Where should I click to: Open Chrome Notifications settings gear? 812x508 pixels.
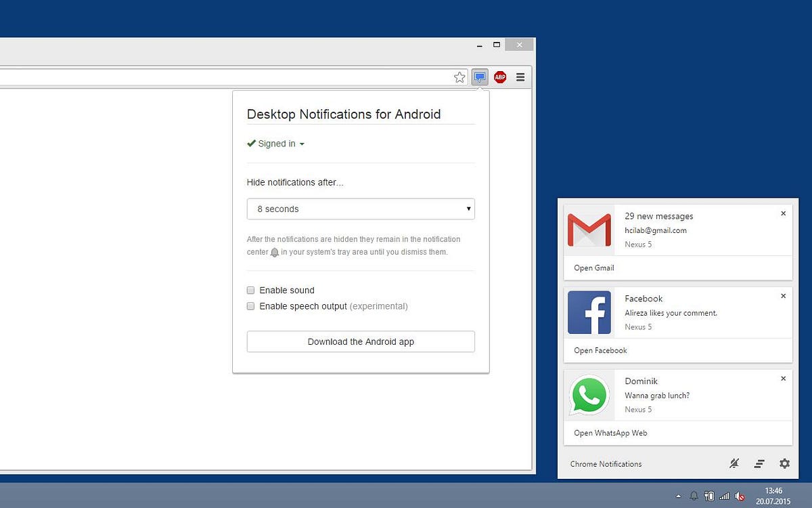[784, 463]
